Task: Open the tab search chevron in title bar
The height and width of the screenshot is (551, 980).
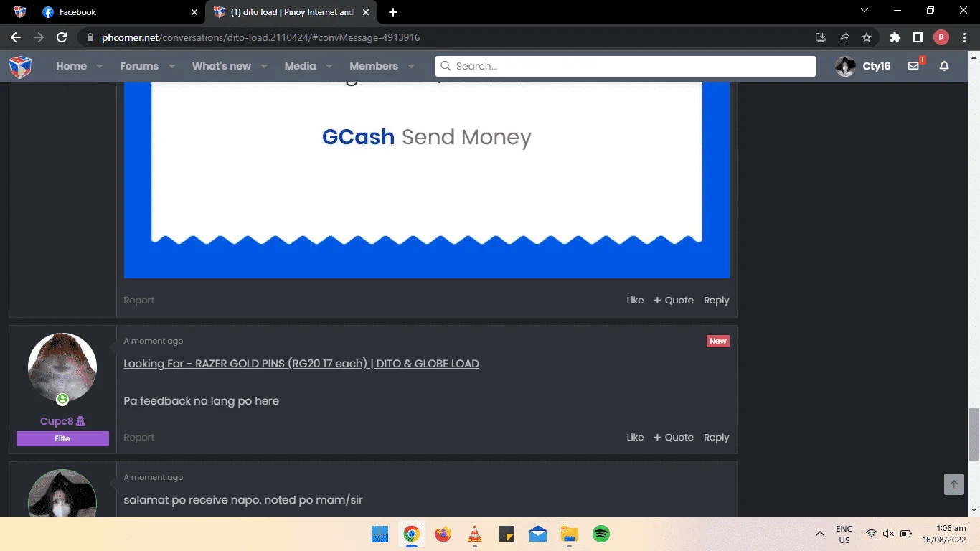Action: tap(864, 11)
